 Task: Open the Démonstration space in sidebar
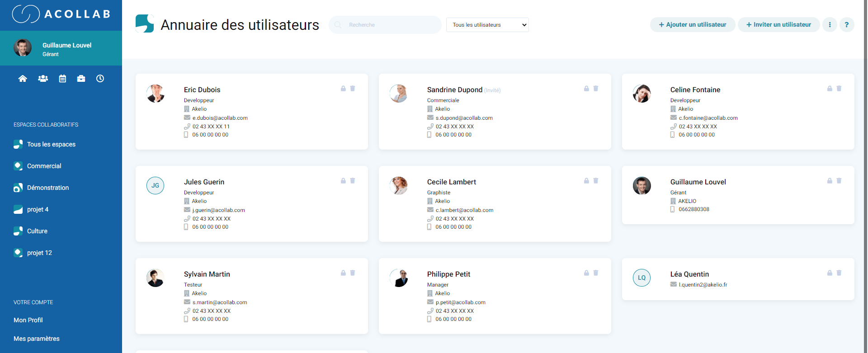(x=48, y=188)
